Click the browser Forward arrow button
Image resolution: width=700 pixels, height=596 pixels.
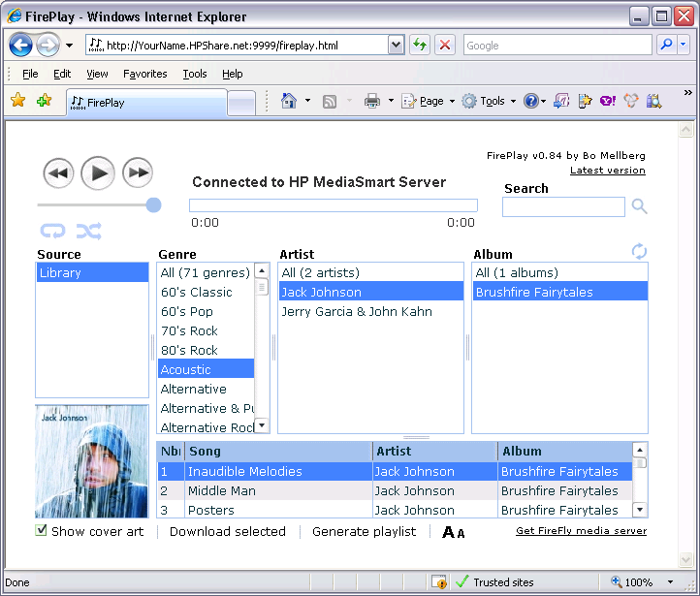click(48, 45)
